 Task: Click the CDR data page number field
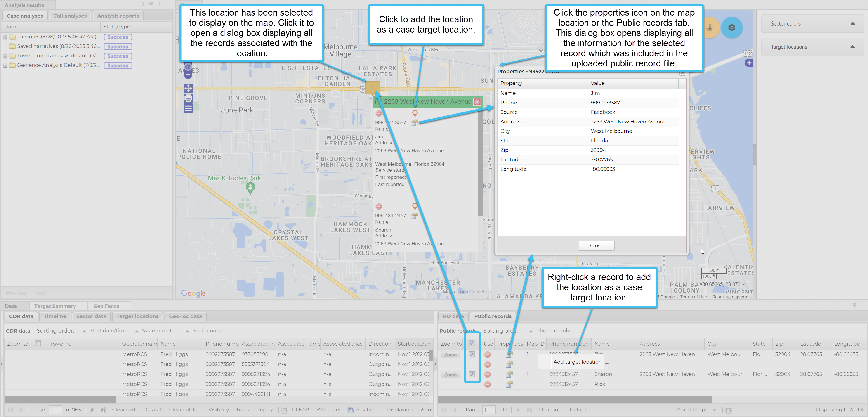[55, 410]
